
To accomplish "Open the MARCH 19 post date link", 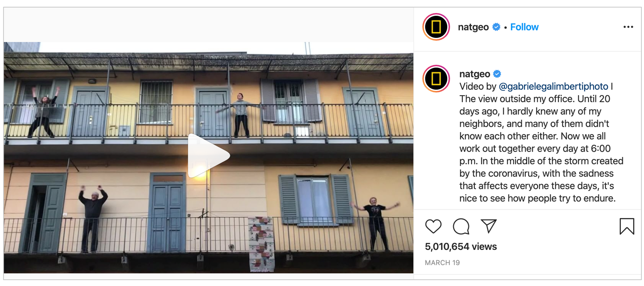I will 442,263.
